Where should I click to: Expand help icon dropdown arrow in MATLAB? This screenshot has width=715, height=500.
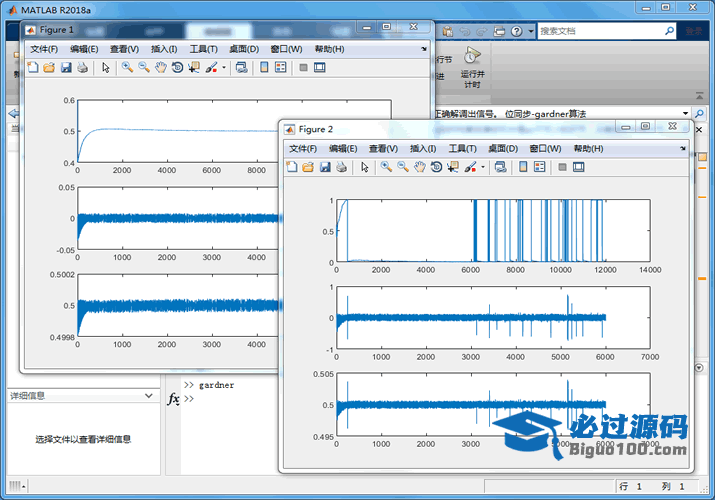click(x=530, y=31)
